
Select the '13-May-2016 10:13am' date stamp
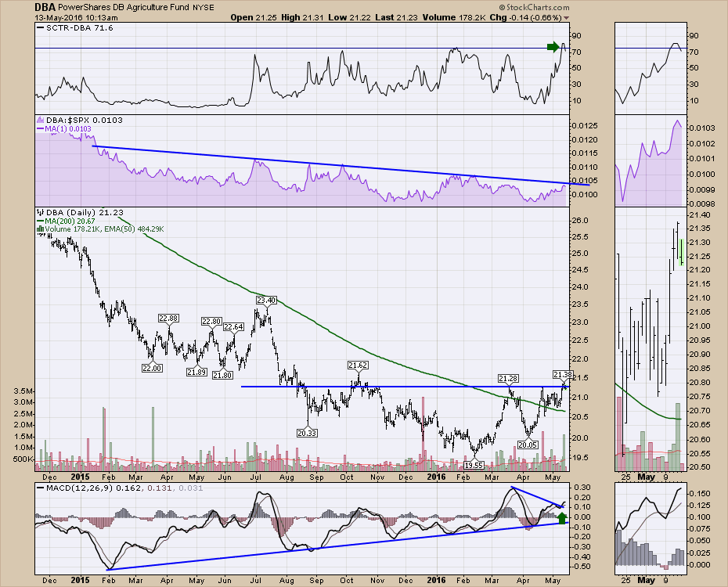[76, 18]
